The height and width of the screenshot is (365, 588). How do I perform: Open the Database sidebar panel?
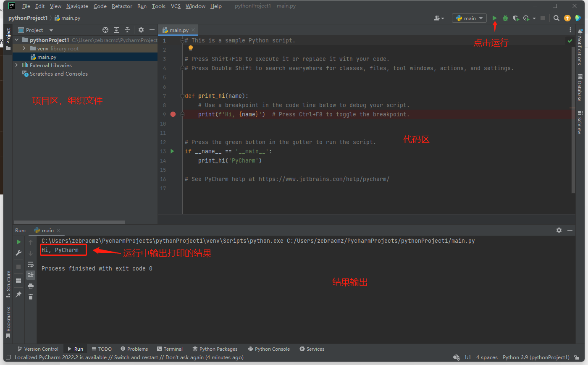(x=580, y=88)
